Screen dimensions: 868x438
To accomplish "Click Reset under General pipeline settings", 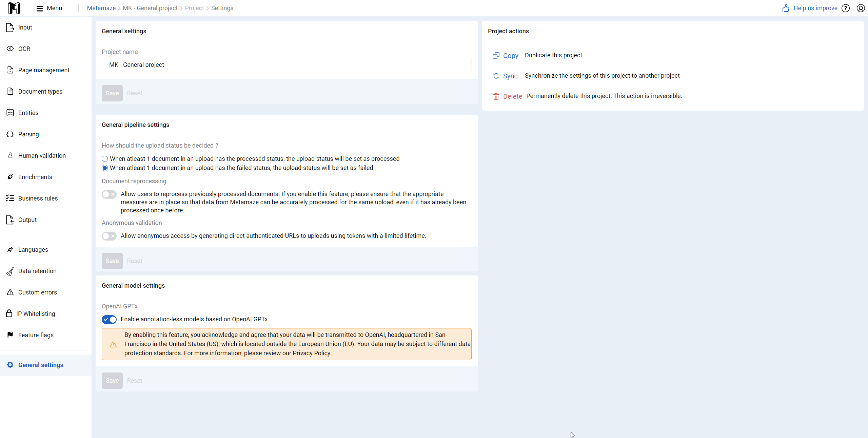I will click(135, 261).
